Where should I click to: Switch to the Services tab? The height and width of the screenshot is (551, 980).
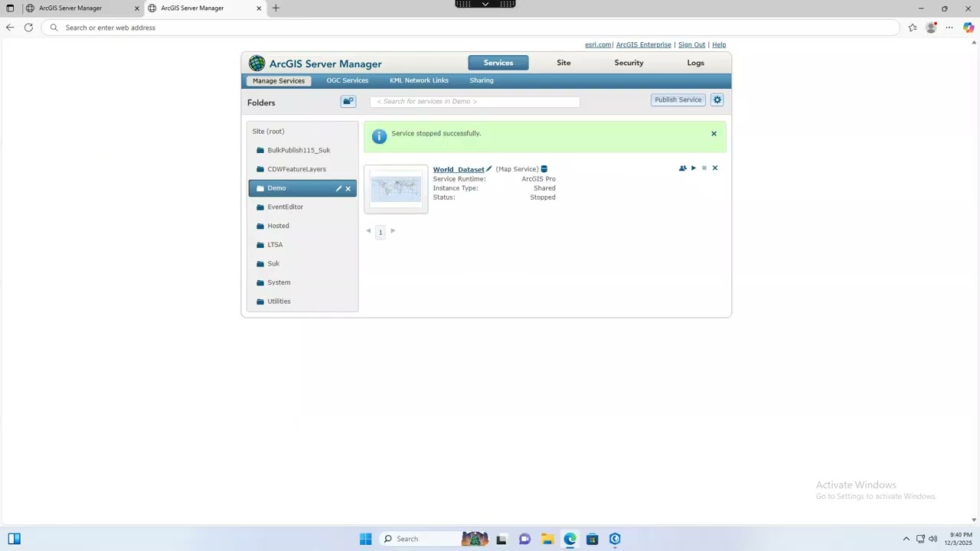[498, 63]
